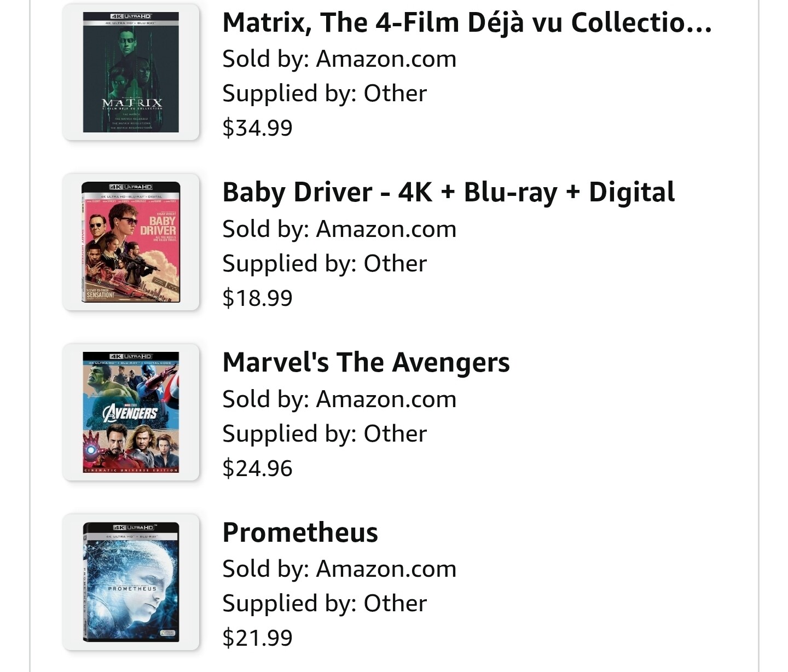The image size is (788, 672).
Task: Tap the $24.96 price under Avengers
Action: (257, 468)
